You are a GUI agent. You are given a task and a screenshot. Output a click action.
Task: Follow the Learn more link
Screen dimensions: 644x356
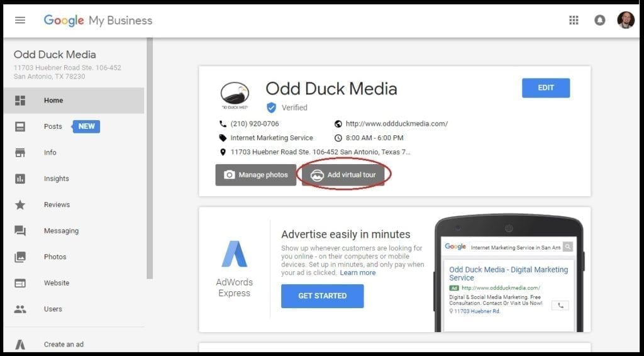(358, 272)
